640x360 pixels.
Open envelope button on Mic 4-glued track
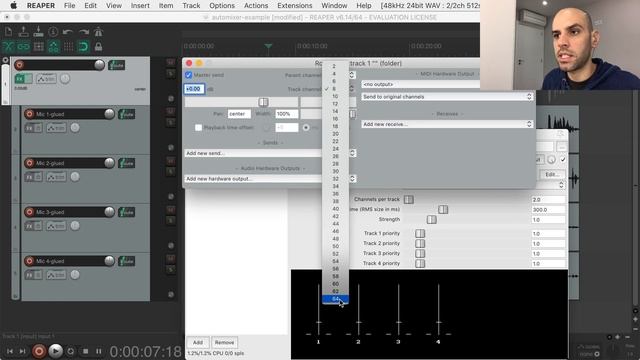pyautogui.click(x=56, y=275)
